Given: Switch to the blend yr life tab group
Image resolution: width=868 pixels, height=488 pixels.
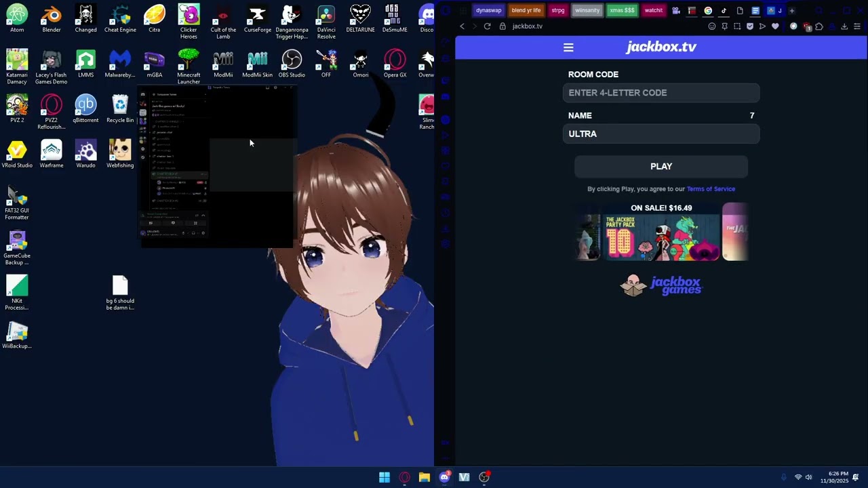Looking at the screenshot, I should 526,11.
